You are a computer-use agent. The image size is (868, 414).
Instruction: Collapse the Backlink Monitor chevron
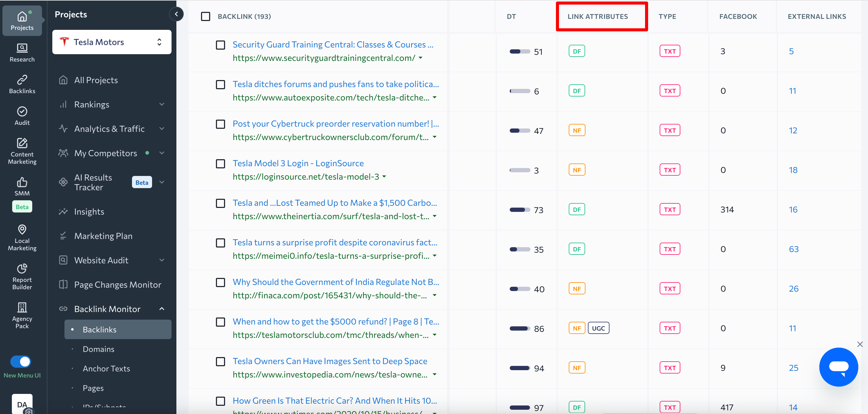point(162,308)
